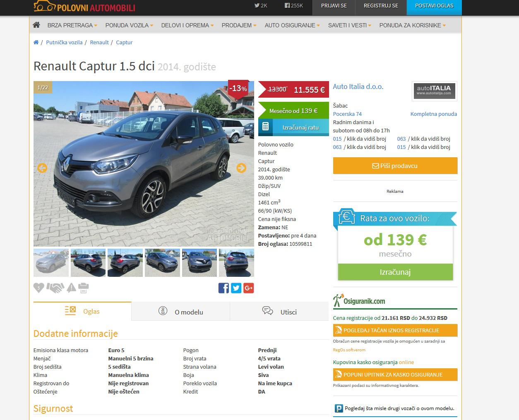Switch to the Oglas tab
This screenshot has width=519, height=420.
[x=82, y=311]
